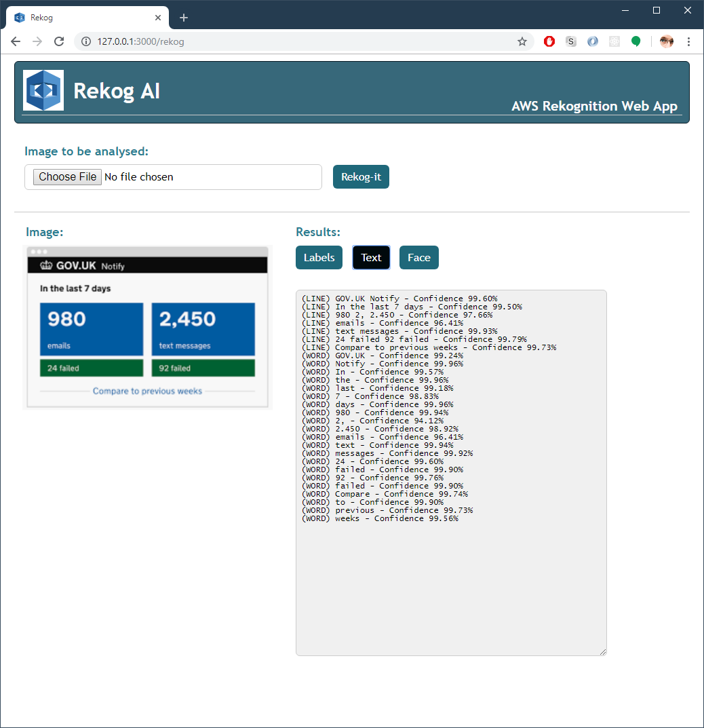Click the 'Image to be analysed:' label
The image size is (704, 728).
[x=86, y=151]
